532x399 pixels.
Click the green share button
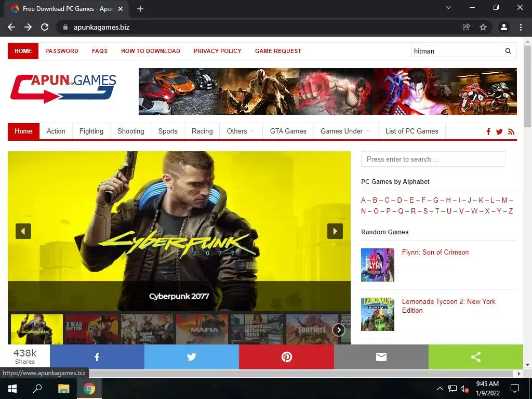[x=476, y=357]
